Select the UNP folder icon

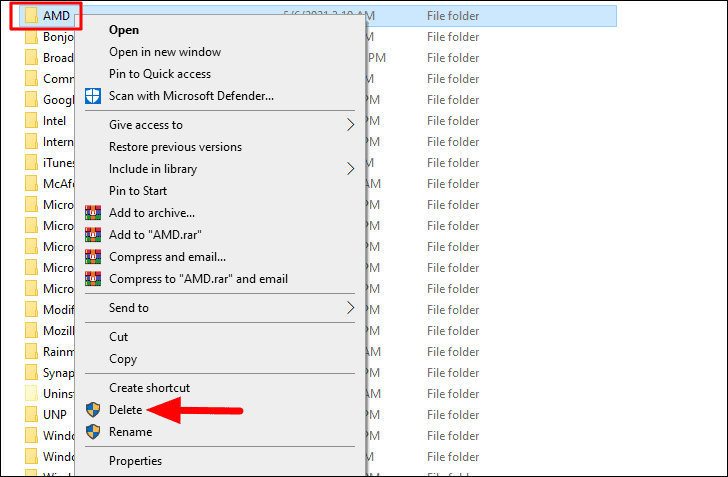point(32,415)
